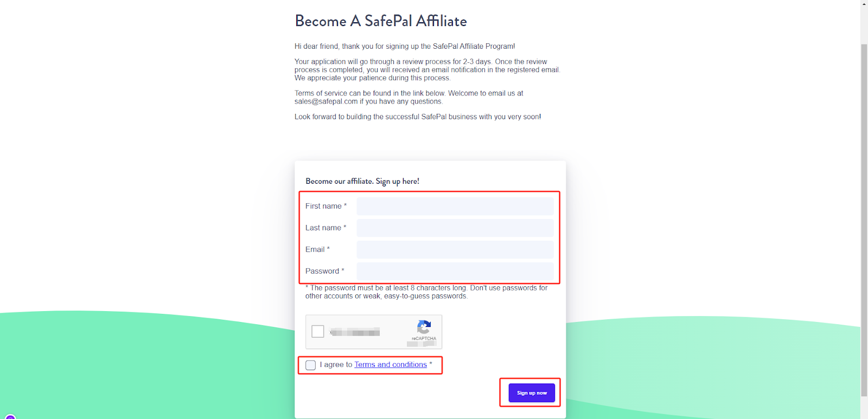Check the I agree to terms checkbox
The width and height of the screenshot is (868, 419).
point(310,365)
